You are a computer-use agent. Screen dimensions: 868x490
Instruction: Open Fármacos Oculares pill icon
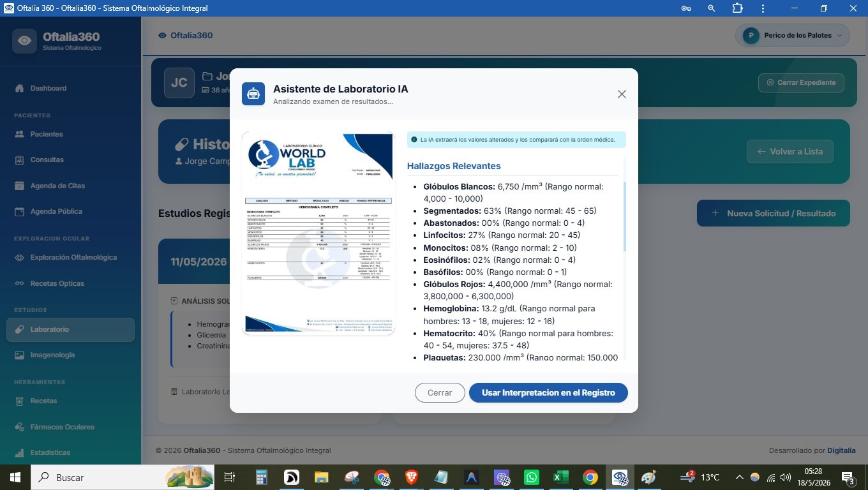click(x=19, y=427)
